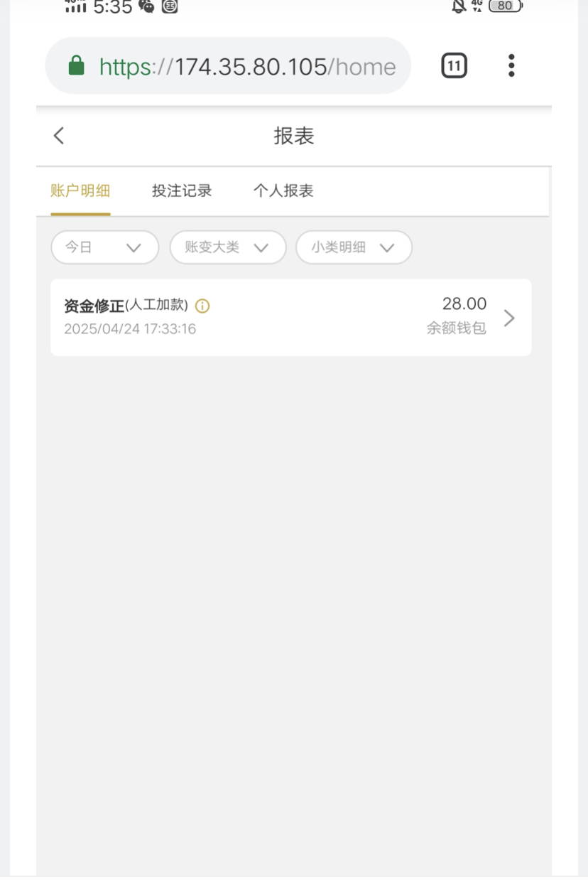588x882 pixels.
Task: Select the 账户明细 tab
Action: pos(80,190)
